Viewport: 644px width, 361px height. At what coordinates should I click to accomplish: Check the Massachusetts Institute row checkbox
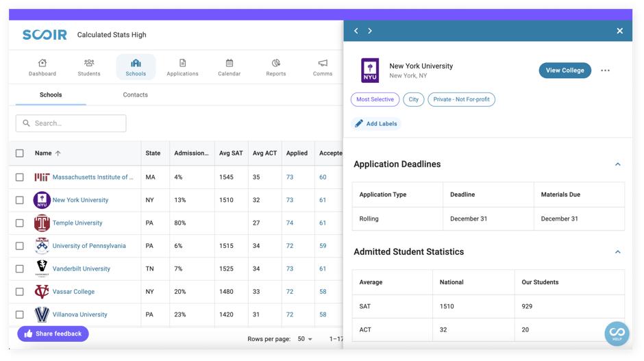pyautogui.click(x=20, y=177)
